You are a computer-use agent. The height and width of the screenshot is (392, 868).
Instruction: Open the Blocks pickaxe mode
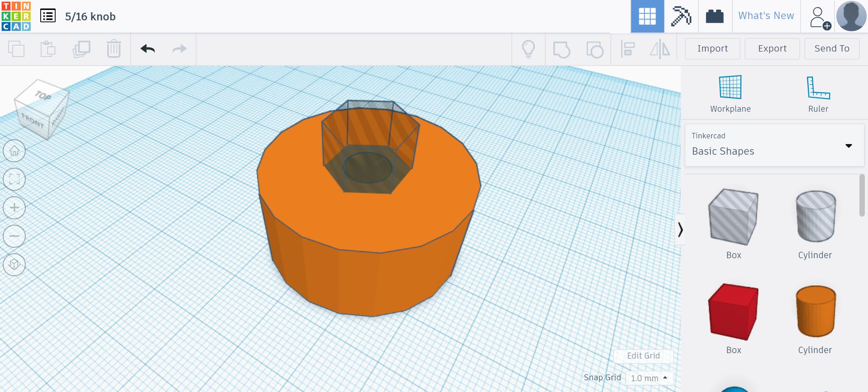[681, 16]
